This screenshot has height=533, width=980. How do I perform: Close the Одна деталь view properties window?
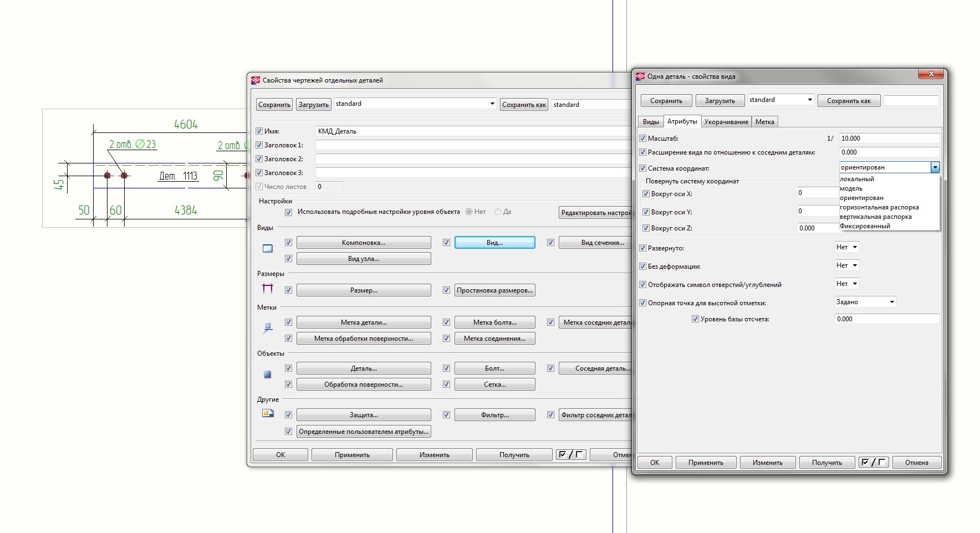click(x=931, y=74)
